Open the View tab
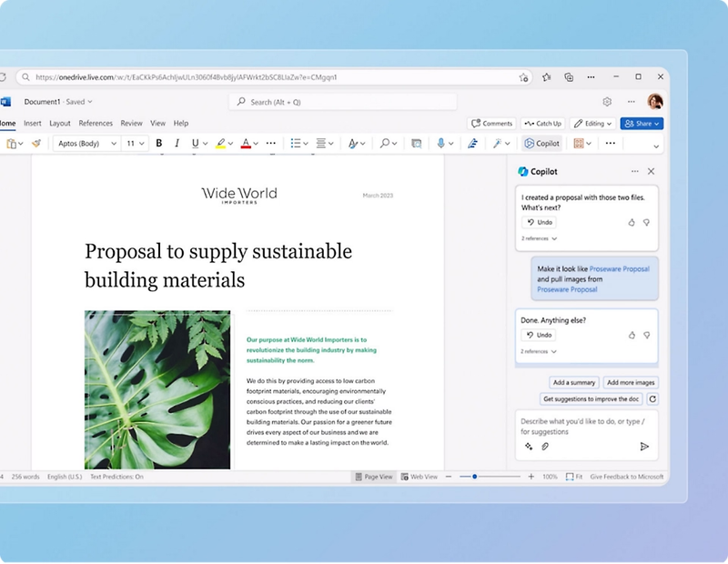Screen dimensions: 728x564 tap(157, 124)
